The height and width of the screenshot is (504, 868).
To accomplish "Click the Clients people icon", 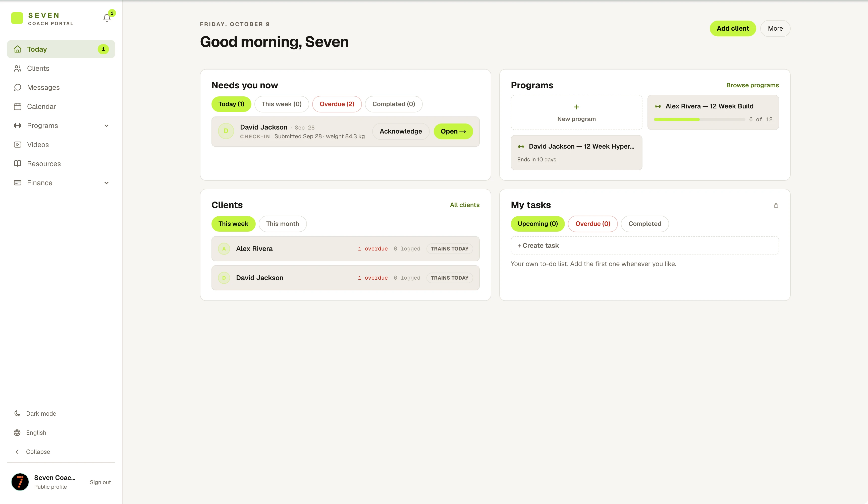I will [18, 68].
